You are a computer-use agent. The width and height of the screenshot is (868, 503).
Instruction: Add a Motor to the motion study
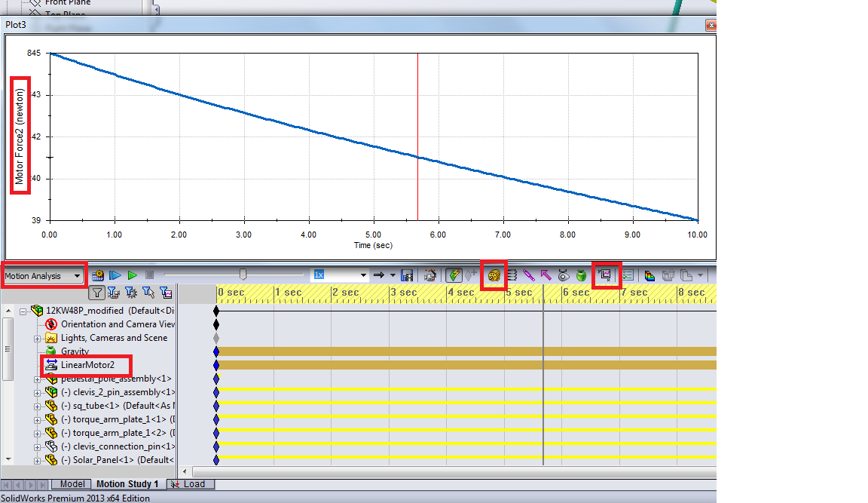point(494,276)
